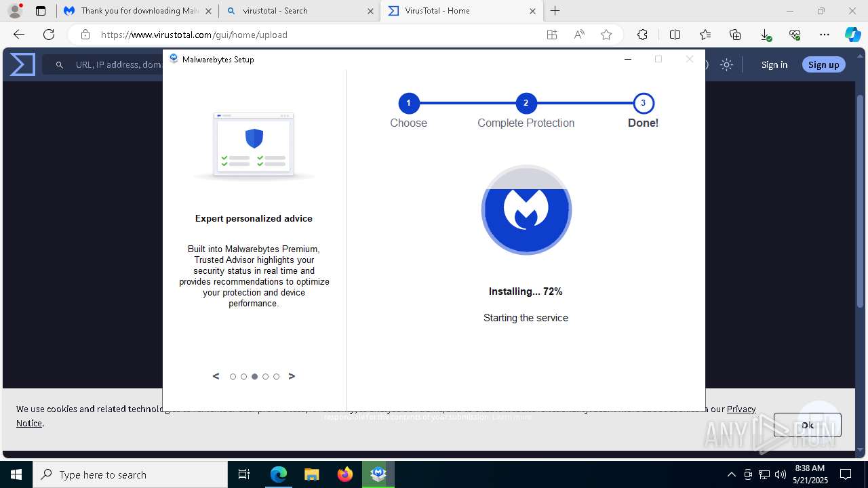The width and height of the screenshot is (868, 488).
Task: Open Browser essentials icon
Action: (795, 35)
